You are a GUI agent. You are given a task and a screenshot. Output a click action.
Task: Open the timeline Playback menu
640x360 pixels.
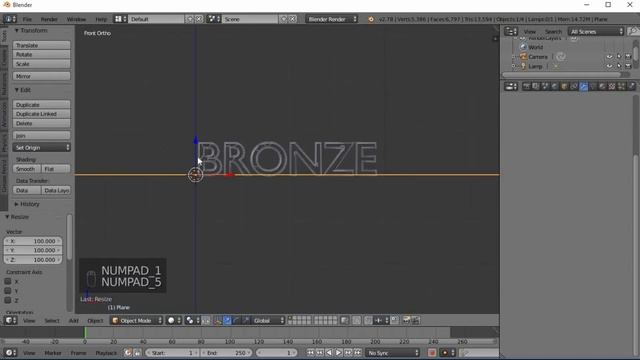coord(106,353)
